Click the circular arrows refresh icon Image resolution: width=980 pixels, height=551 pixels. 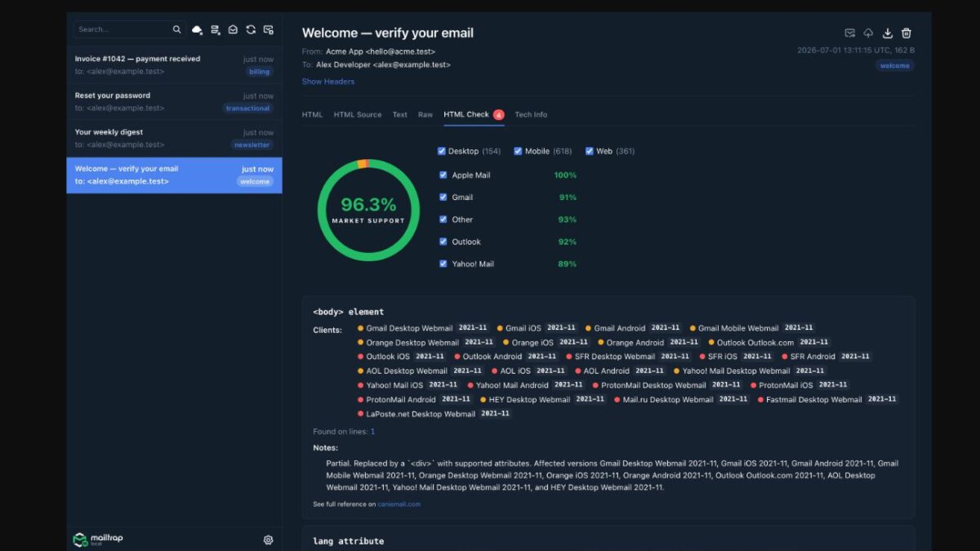pyautogui.click(x=251, y=29)
